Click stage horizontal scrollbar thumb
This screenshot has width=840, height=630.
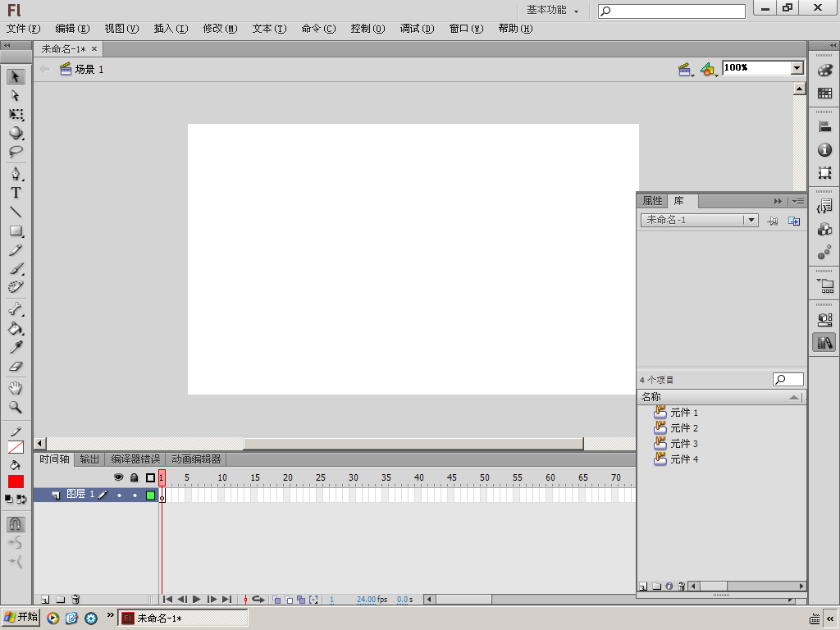pyautogui.click(x=413, y=444)
